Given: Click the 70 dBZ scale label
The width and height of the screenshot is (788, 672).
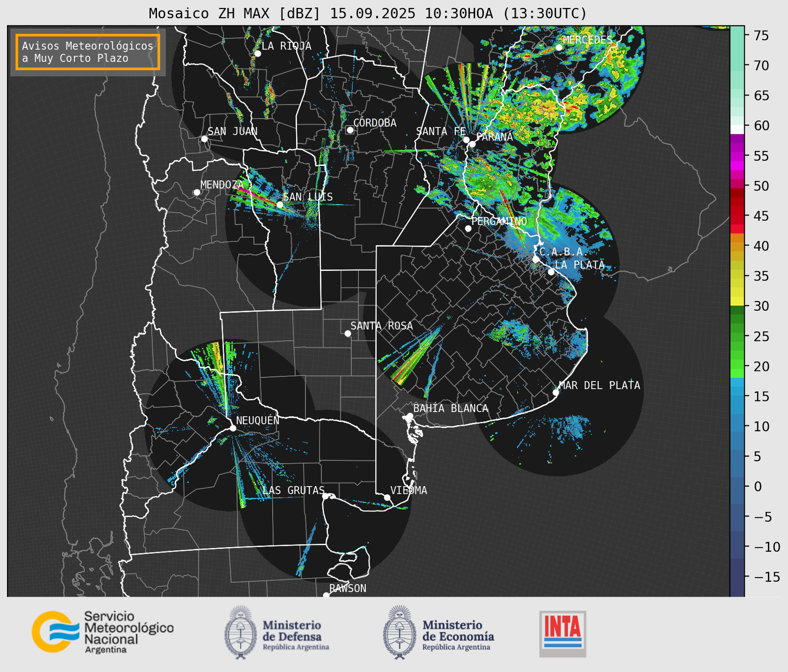Looking at the screenshot, I should tap(761, 66).
